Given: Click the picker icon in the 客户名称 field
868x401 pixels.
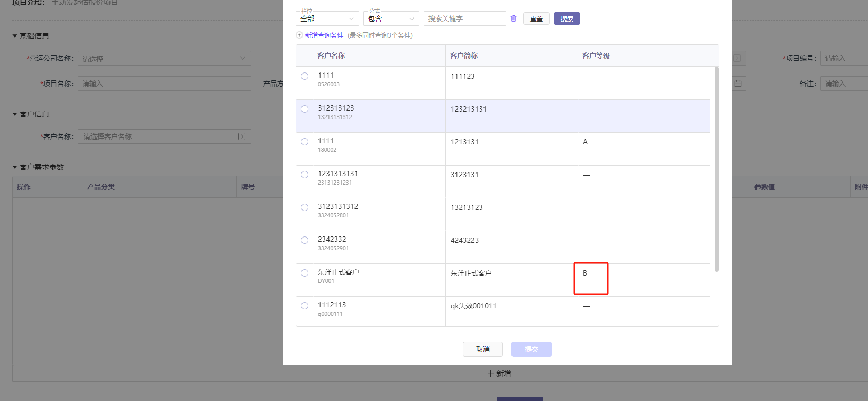Looking at the screenshot, I should 242,136.
